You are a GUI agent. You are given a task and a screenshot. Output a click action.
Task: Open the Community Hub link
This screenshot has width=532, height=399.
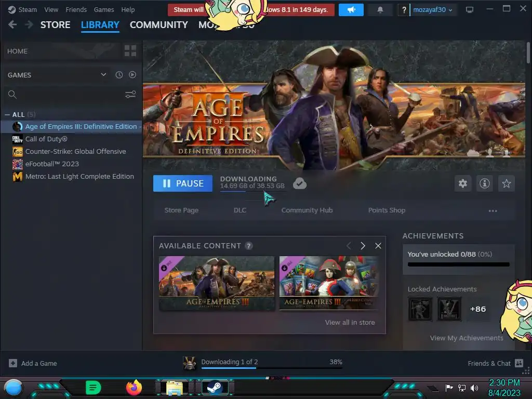pos(307,210)
